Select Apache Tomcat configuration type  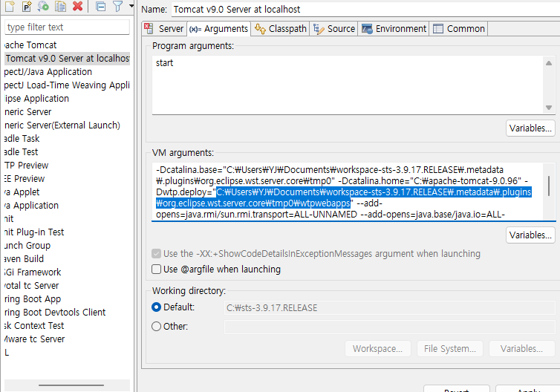pyautogui.click(x=30, y=45)
